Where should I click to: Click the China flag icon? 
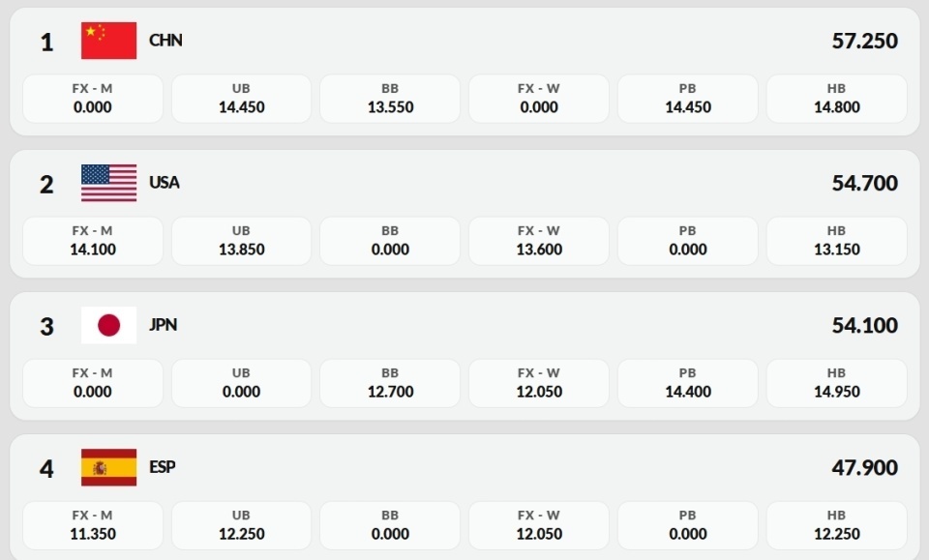pyautogui.click(x=108, y=41)
